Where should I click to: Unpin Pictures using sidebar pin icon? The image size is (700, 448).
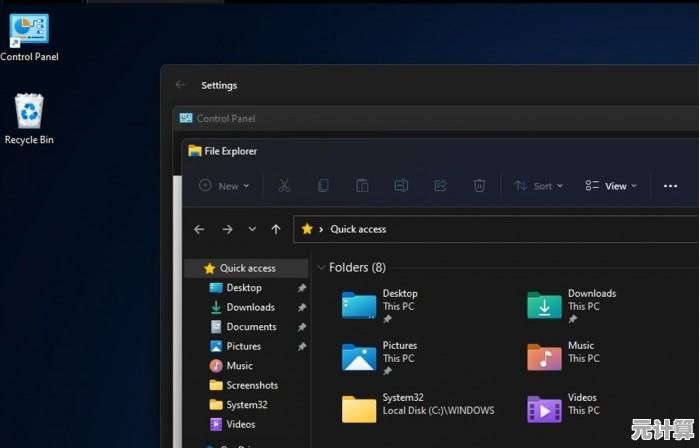tap(302, 346)
